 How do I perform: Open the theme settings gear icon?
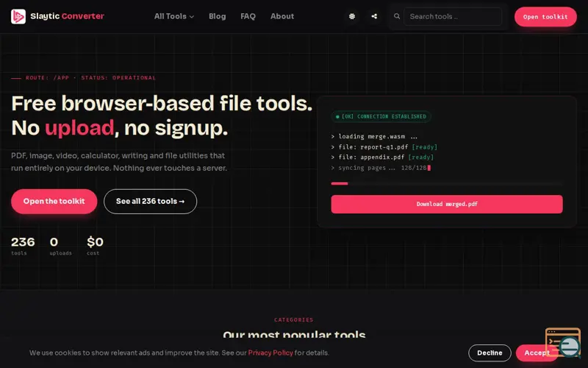tap(352, 16)
